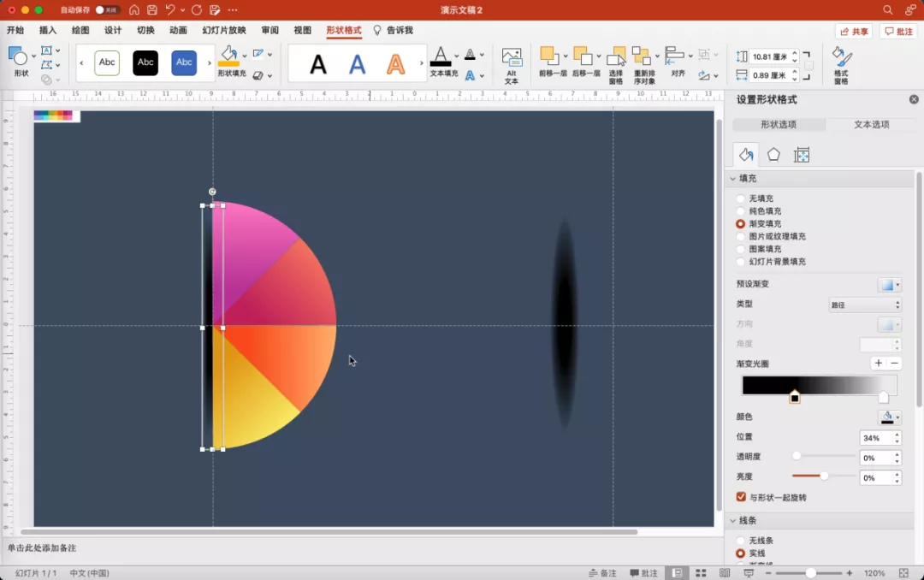The width and height of the screenshot is (924, 580).
Task: Click the 文本填充 text fill icon
Action: click(441, 56)
